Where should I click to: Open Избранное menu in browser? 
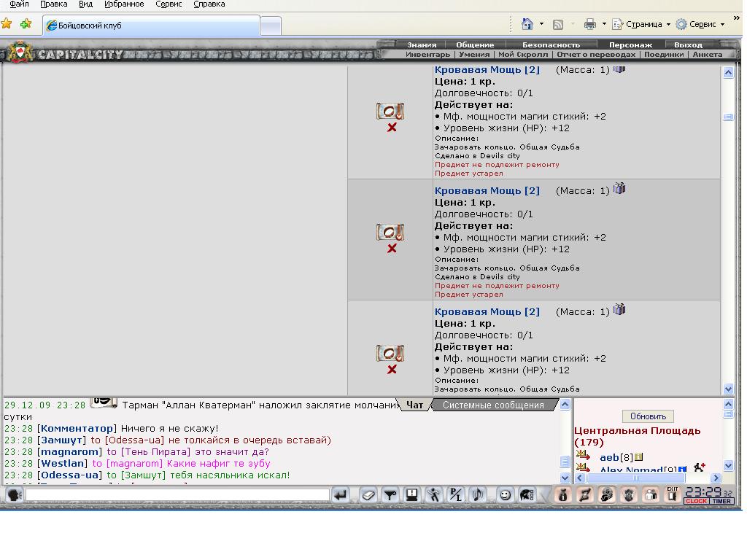pos(124,4)
